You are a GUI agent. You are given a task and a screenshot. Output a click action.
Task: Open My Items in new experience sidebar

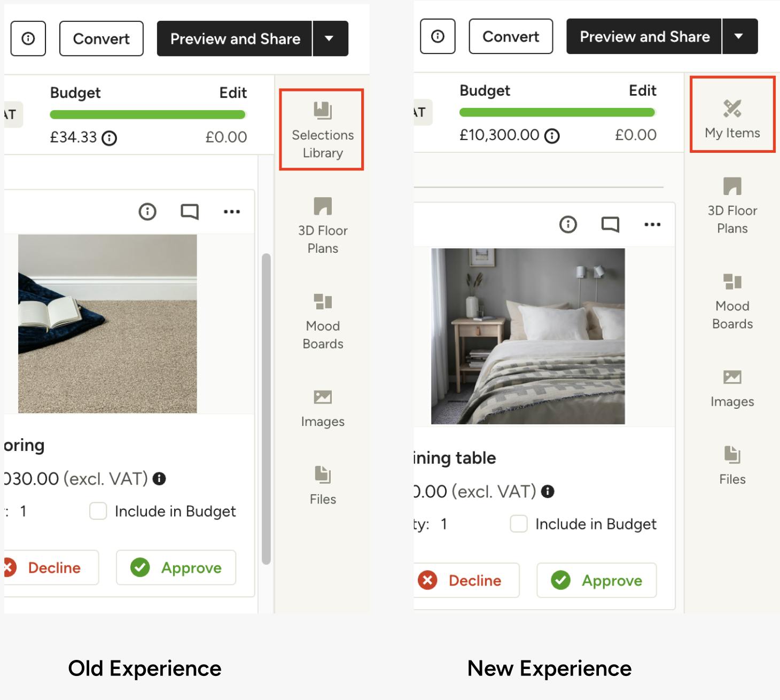(732, 115)
